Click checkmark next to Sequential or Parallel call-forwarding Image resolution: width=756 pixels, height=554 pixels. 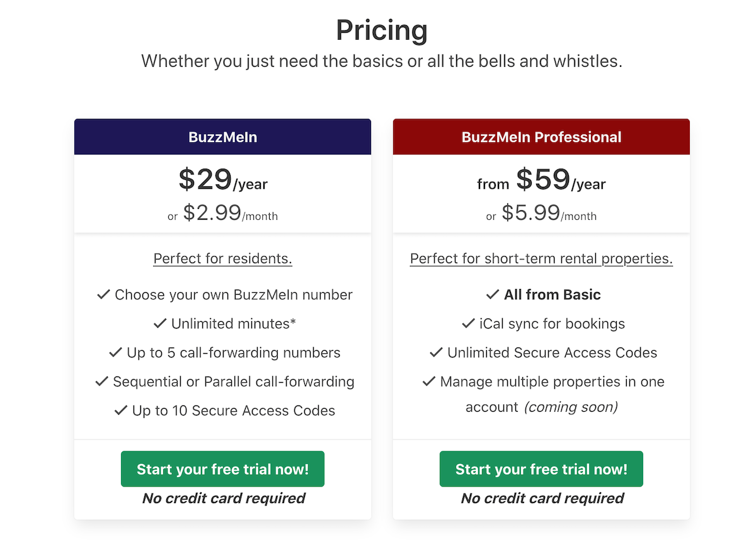[101, 382]
